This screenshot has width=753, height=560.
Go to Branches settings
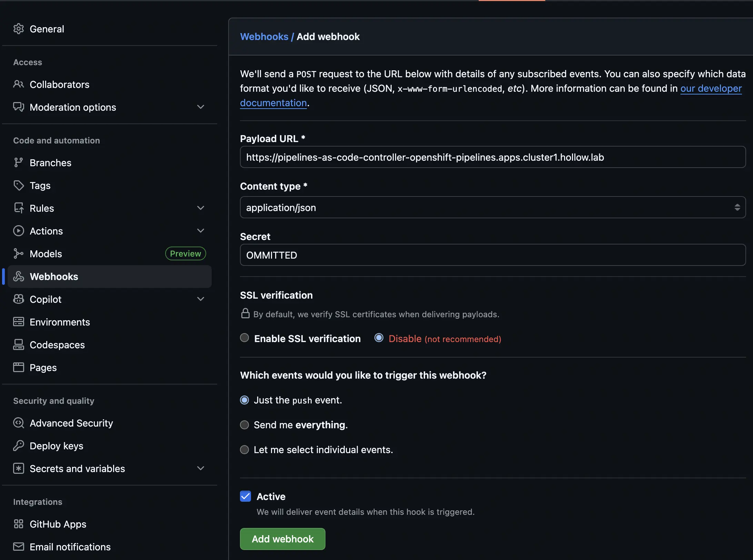[110, 162]
